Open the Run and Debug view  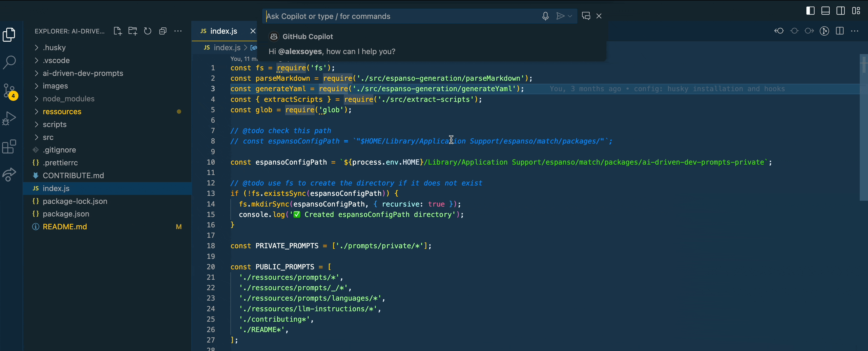(x=9, y=118)
